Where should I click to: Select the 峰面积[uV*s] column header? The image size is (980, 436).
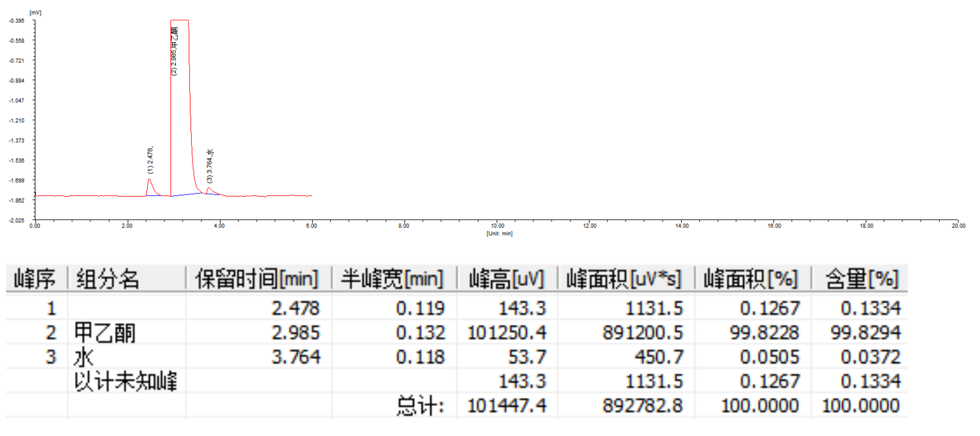pos(625,278)
